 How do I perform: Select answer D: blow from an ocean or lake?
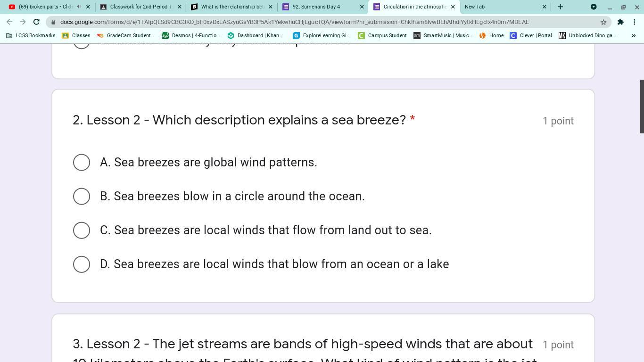pyautogui.click(x=82, y=264)
